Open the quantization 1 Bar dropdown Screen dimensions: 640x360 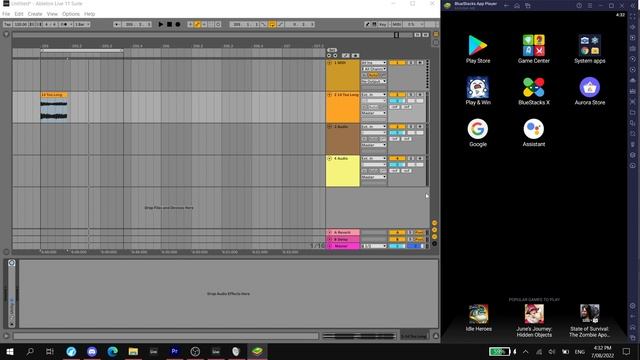82,24
